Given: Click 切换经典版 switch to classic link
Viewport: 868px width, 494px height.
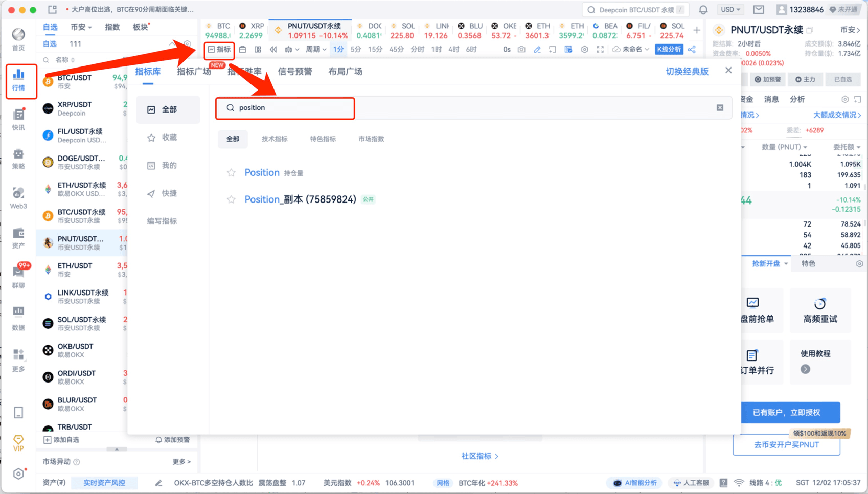Looking at the screenshot, I should [x=687, y=72].
